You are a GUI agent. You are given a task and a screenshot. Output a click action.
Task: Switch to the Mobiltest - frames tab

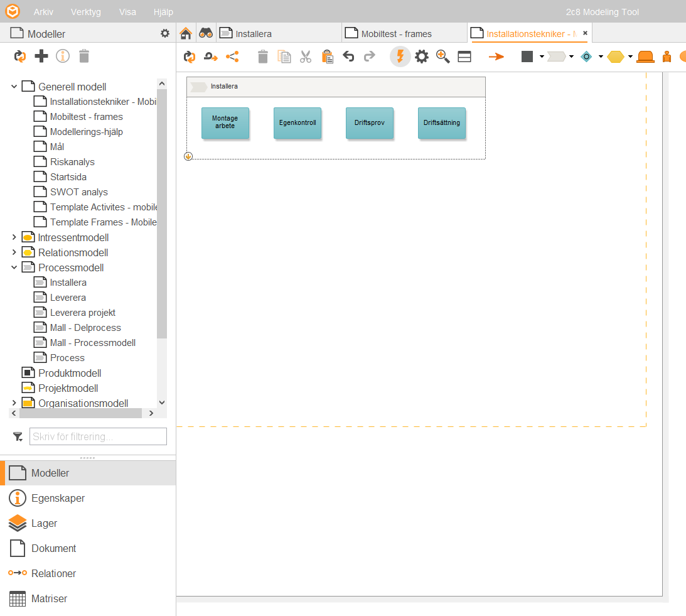click(x=396, y=34)
